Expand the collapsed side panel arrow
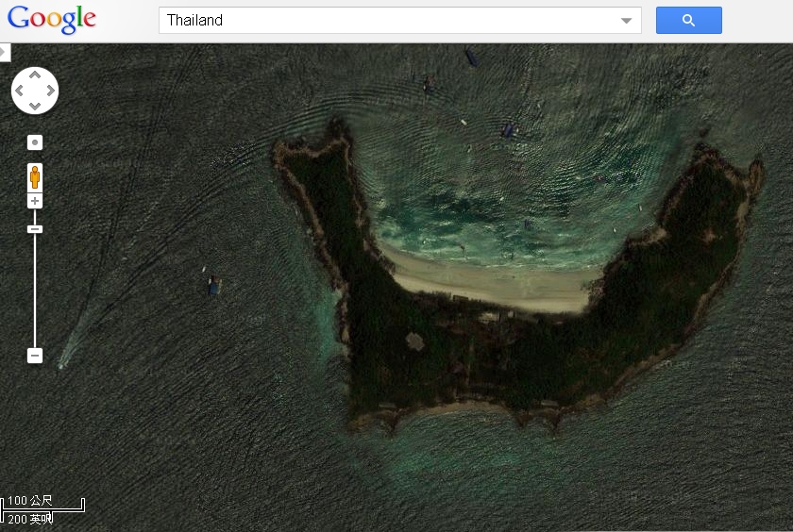 pos(5,53)
